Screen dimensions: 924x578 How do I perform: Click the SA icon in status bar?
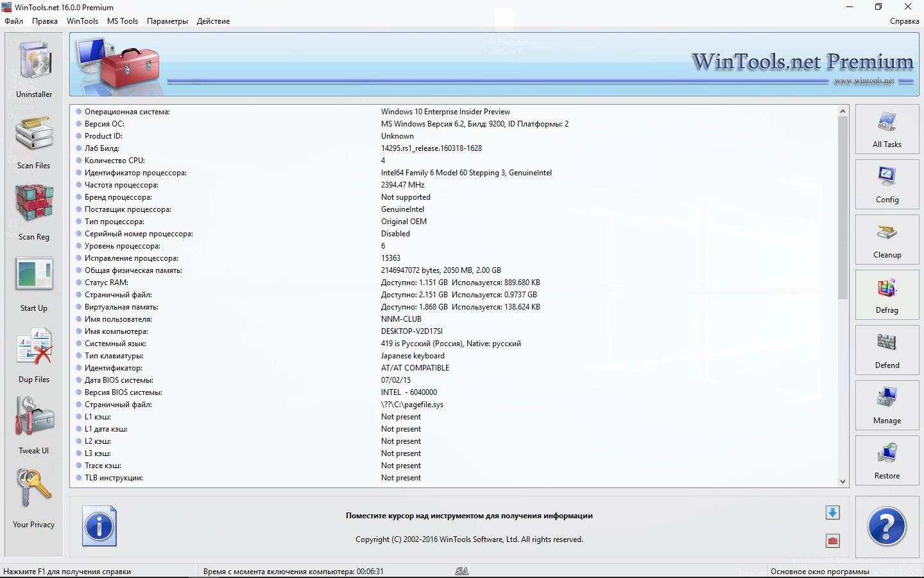tap(462, 571)
